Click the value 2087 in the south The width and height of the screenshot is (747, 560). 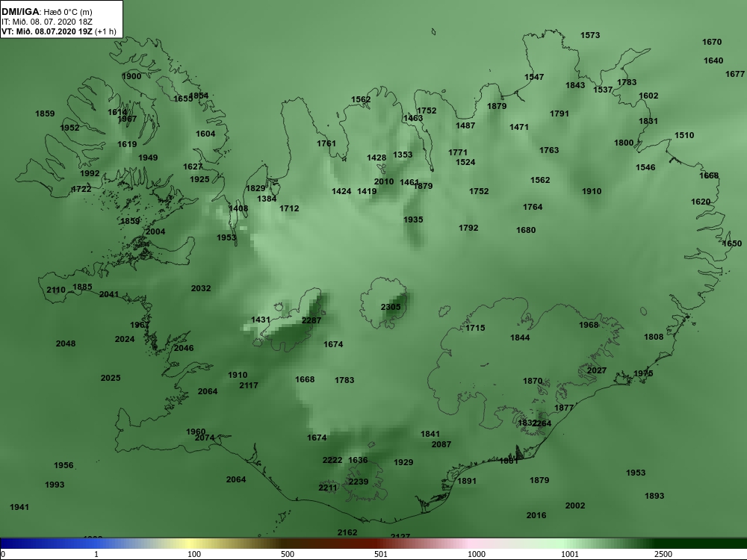tap(441, 444)
